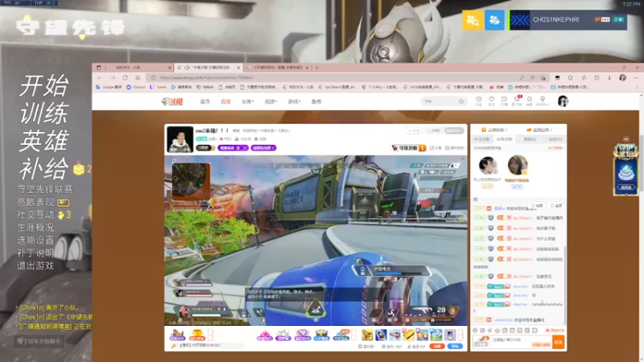Click the golden trophy gift icon
This screenshot has height=362, width=644.
tap(196, 335)
